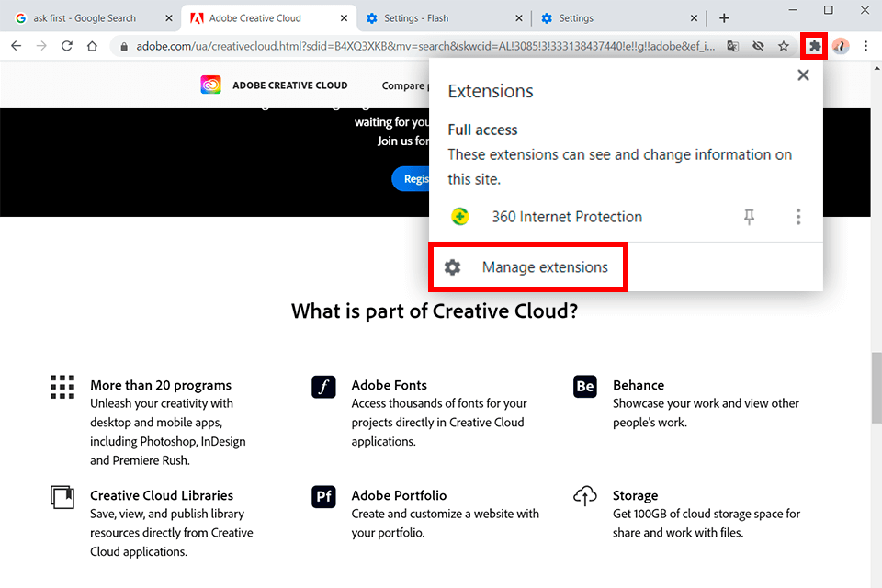Viewport: 882px width, 588px height.
Task: Close the ask first Google Search tab
Action: [x=169, y=18]
